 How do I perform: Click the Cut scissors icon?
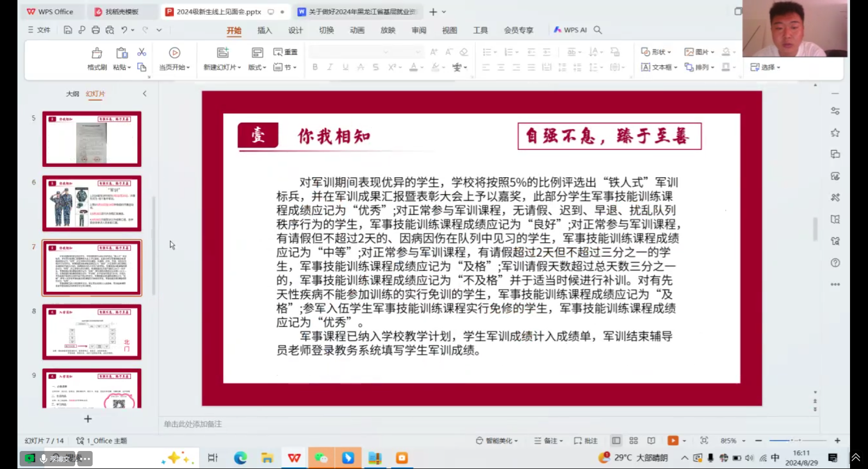click(x=142, y=52)
